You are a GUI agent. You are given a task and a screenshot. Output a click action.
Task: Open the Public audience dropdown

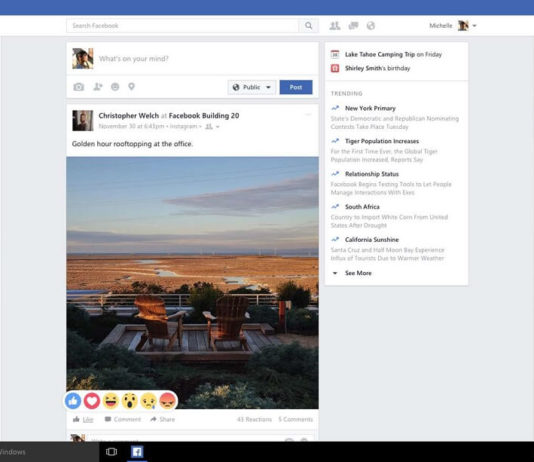coord(252,87)
